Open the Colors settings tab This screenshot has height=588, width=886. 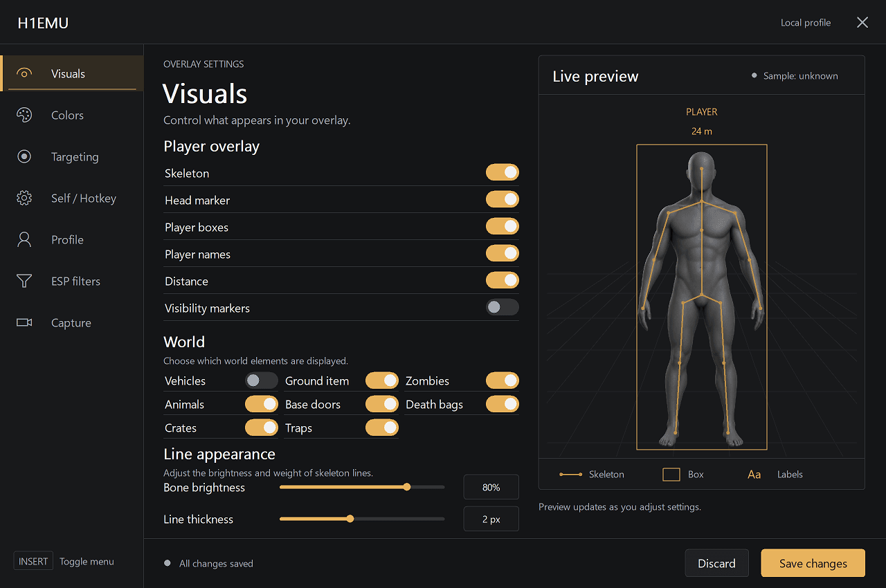coord(72,115)
